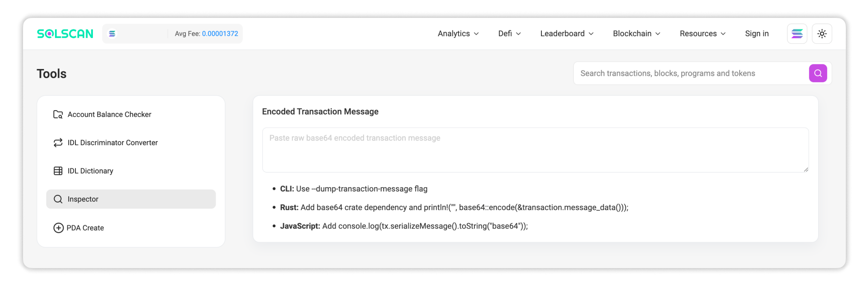Click the Inspector magnifier icon
The height and width of the screenshot is (286, 868).
pyautogui.click(x=58, y=199)
